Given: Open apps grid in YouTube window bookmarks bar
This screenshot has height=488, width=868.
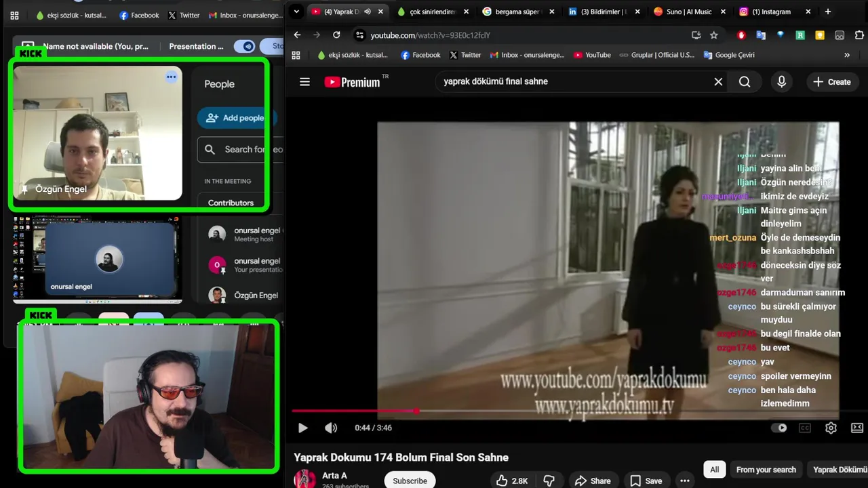Looking at the screenshot, I should [296, 55].
